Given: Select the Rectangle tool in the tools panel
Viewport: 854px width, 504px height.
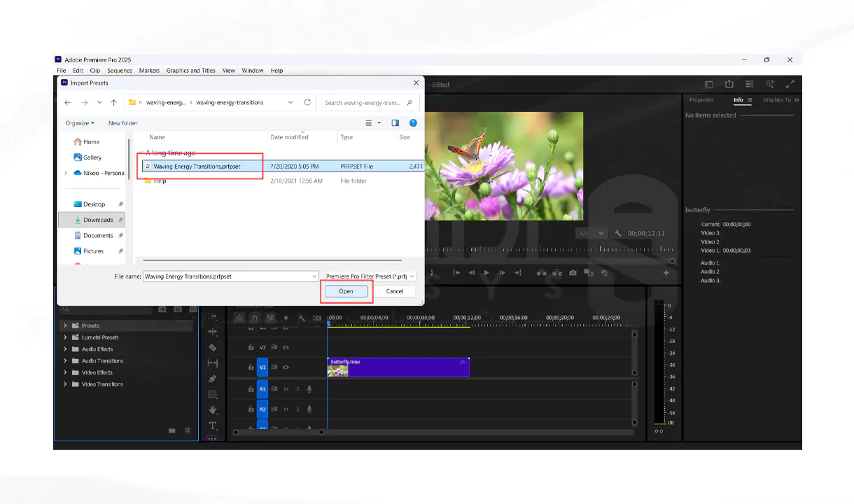Looking at the screenshot, I should point(213,394).
